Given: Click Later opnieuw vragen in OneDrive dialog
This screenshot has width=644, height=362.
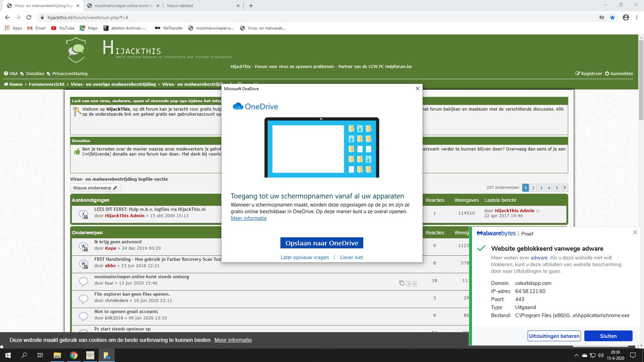Looking at the screenshot, I should tap(304, 257).
